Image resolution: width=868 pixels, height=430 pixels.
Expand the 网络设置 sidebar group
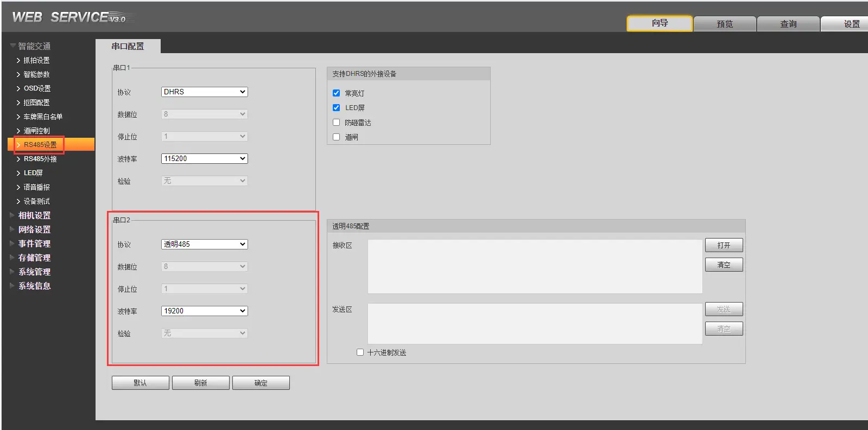[34, 229]
